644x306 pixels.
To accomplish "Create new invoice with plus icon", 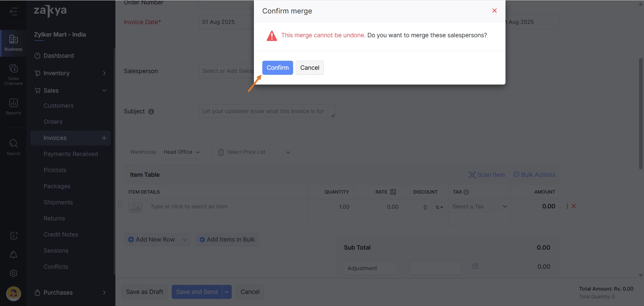I will 104,138.
